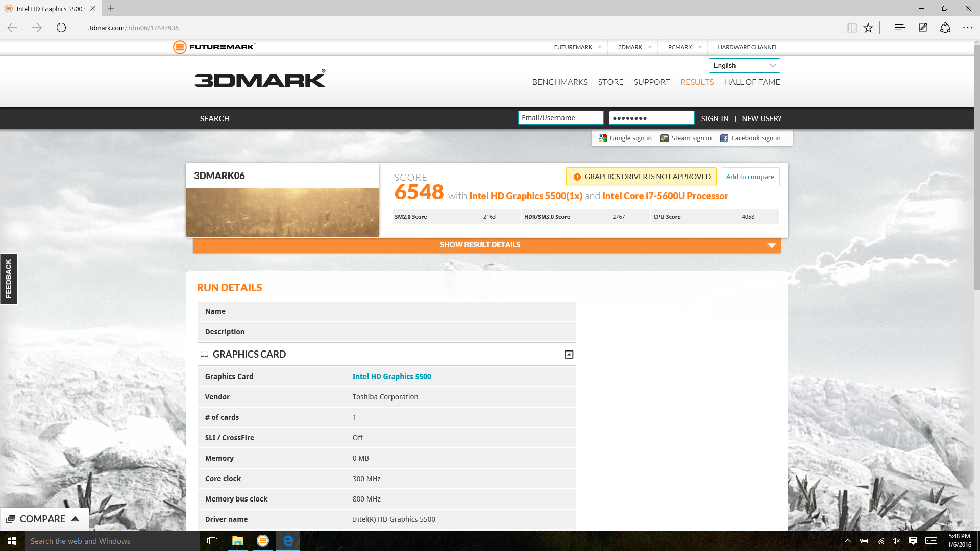Click Steam sign in icon

click(x=665, y=138)
